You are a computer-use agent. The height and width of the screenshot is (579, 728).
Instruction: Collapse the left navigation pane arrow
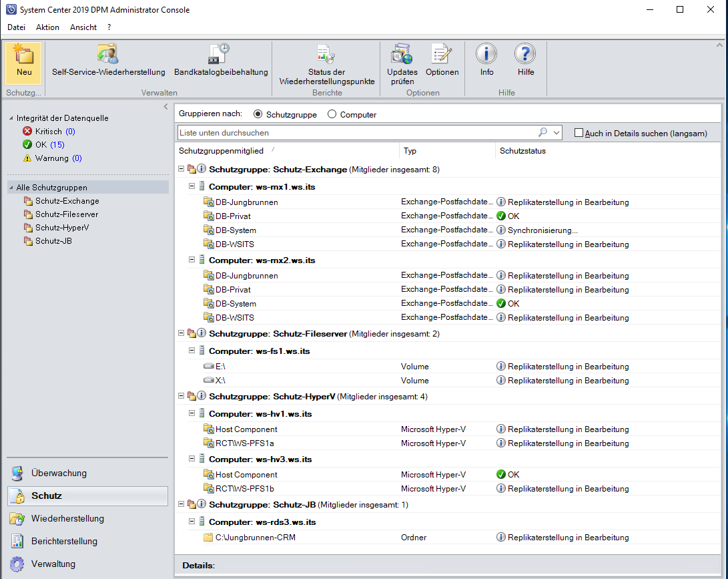(x=165, y=106)
